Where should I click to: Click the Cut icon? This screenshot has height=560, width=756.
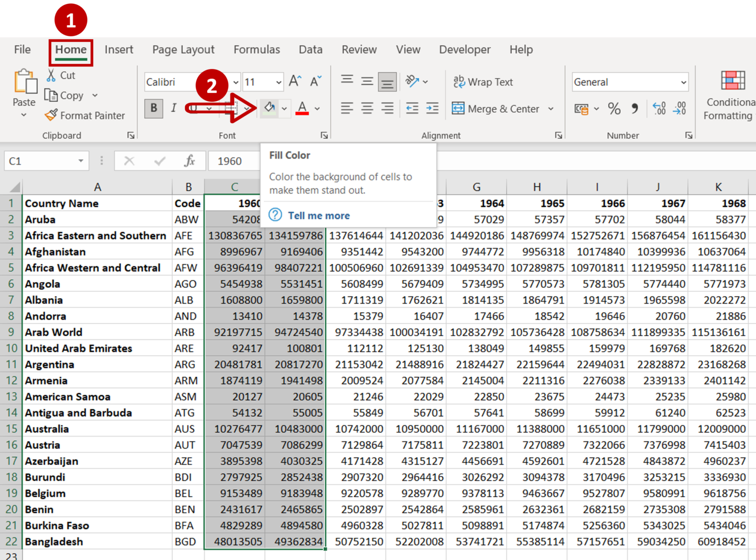pos(51,75)
